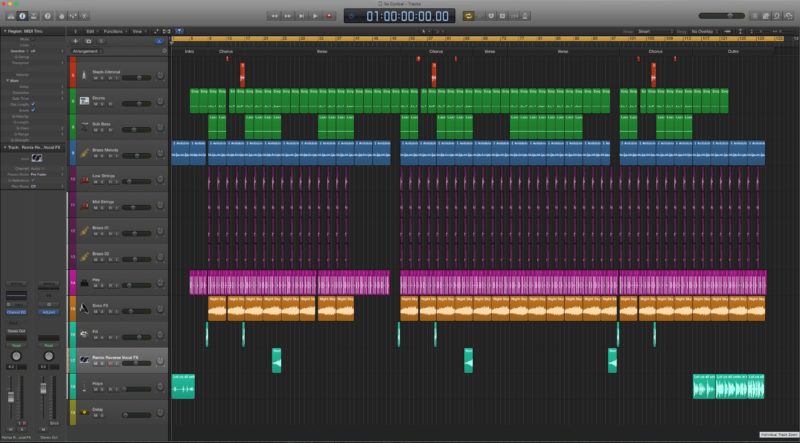Click the Low Strings track icon
The width and height of the screenshot is (800, 443).
[x=84, y=179]
